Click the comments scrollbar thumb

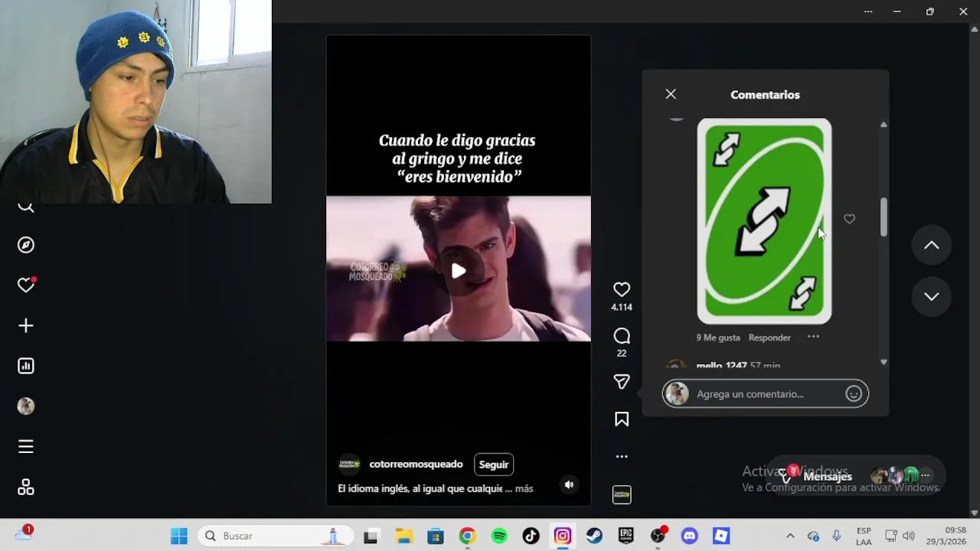(x=884, y=217)
